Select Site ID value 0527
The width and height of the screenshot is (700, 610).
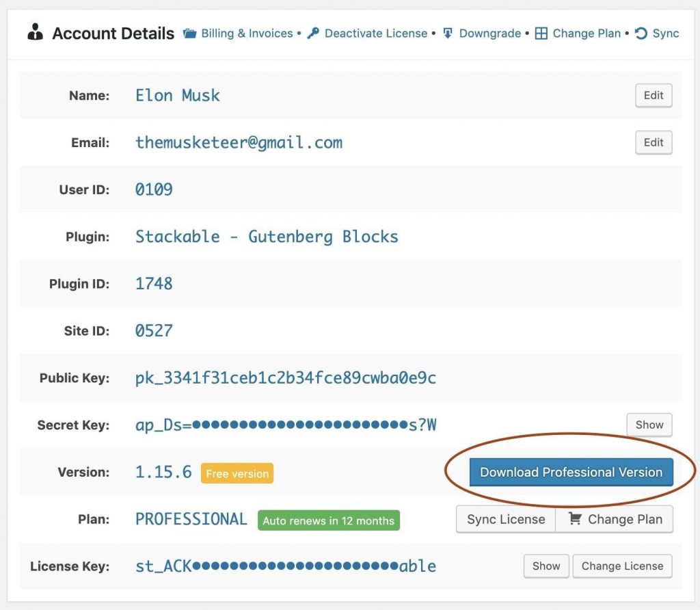coord(154,331)
